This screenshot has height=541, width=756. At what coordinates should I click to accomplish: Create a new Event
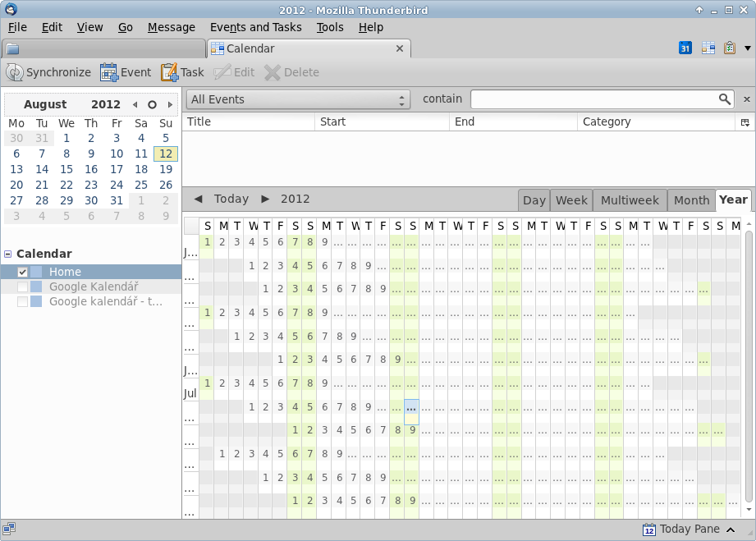pos(126,72)
